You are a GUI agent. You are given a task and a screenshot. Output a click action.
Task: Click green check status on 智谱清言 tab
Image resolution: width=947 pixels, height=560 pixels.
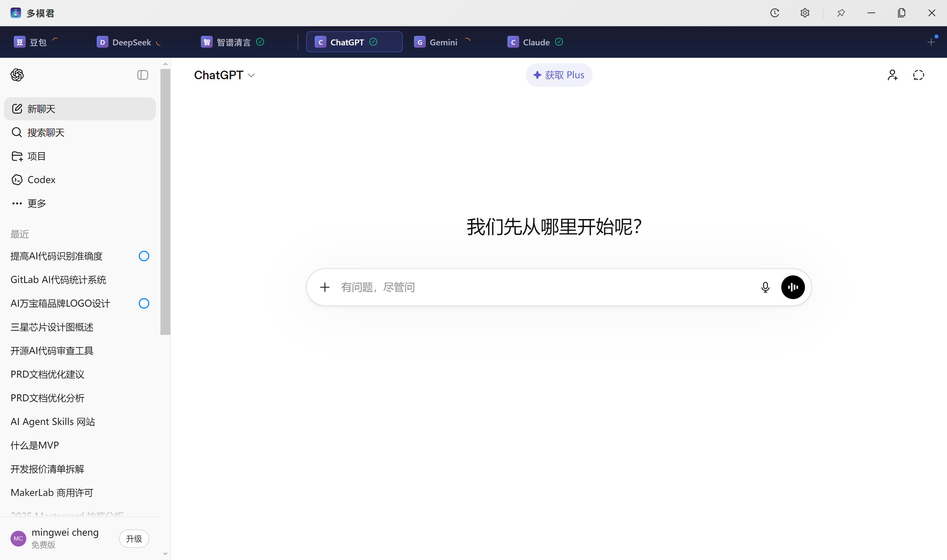tap(260, 42)
